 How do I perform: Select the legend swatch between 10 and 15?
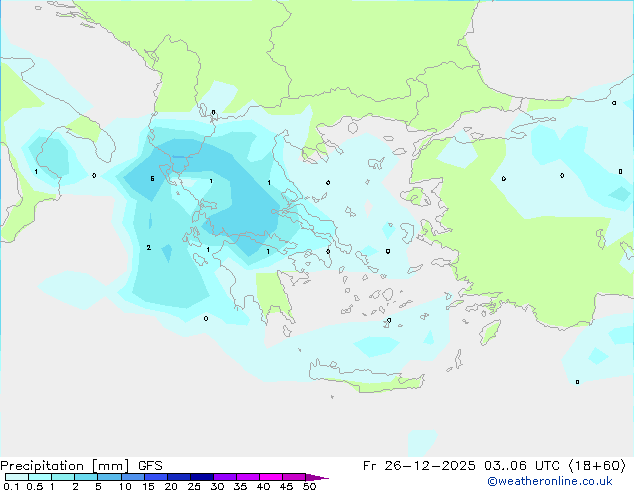point(132,477)
